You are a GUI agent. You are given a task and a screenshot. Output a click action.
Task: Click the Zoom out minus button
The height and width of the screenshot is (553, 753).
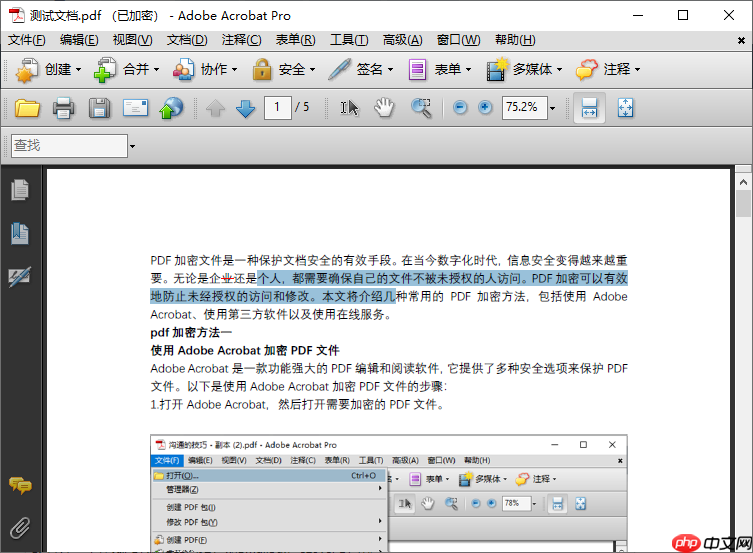click(460, 108)
